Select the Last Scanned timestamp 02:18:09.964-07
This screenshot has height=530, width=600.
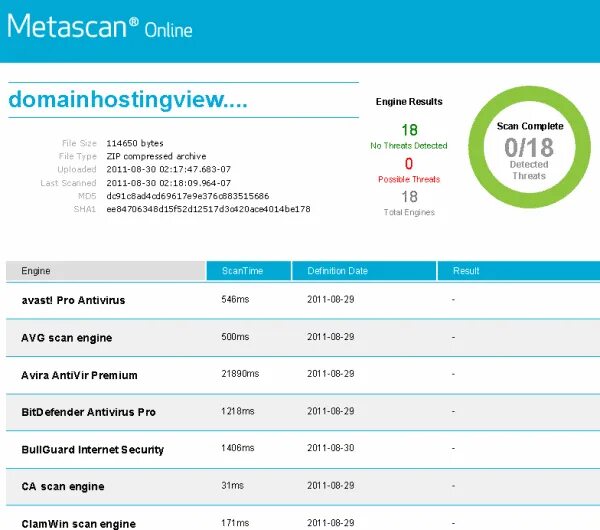(168, 183)
